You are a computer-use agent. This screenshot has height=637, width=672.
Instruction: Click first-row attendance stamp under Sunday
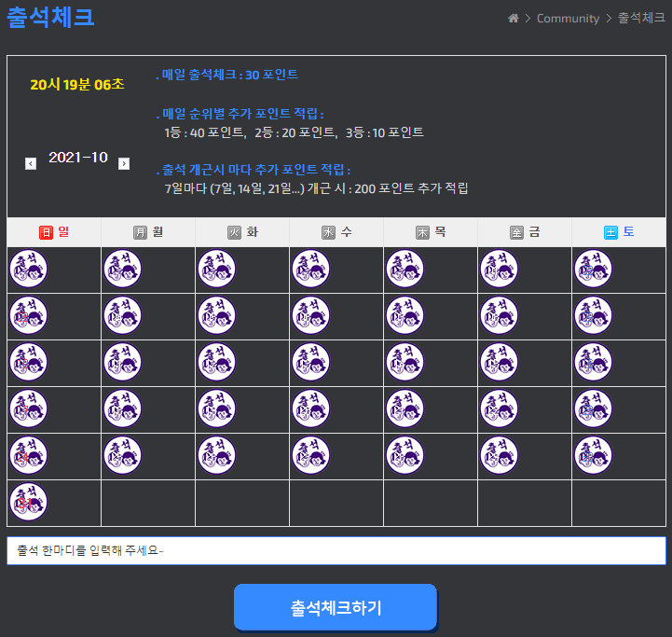click(28, 269)
